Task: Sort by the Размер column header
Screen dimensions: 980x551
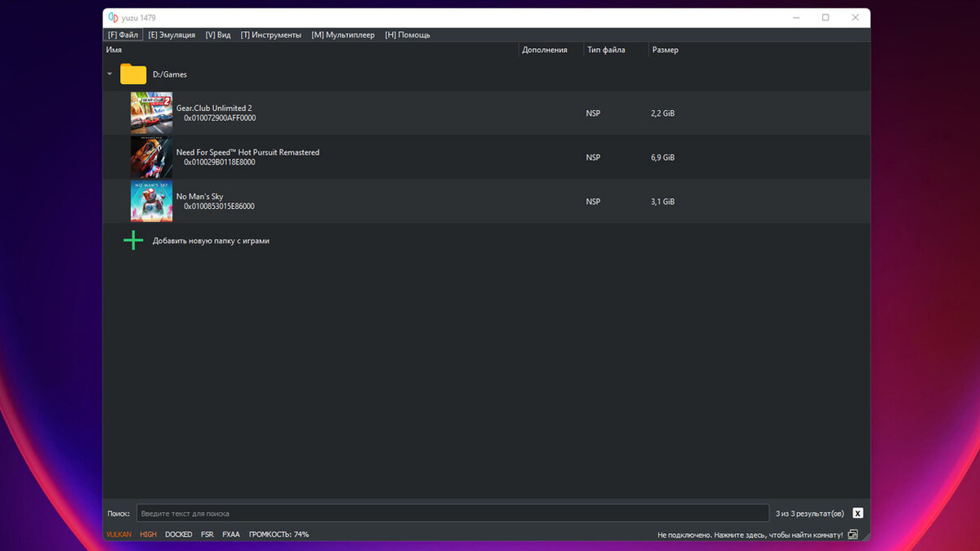Action: (665, 50)
